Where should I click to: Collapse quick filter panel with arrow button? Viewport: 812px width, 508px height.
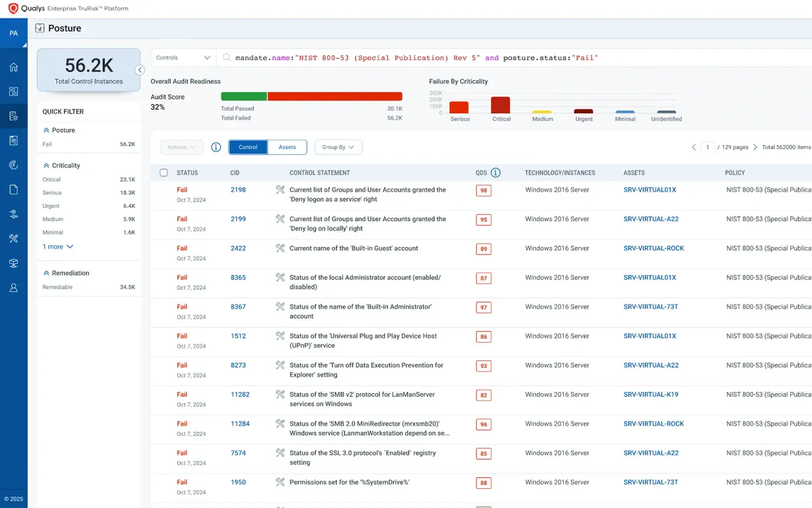click(140, 70)
